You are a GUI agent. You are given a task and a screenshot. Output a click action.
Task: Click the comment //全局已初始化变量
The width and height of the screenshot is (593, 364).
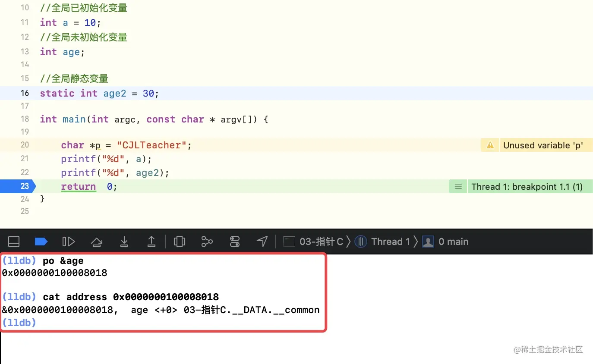(x=84, y=8)
